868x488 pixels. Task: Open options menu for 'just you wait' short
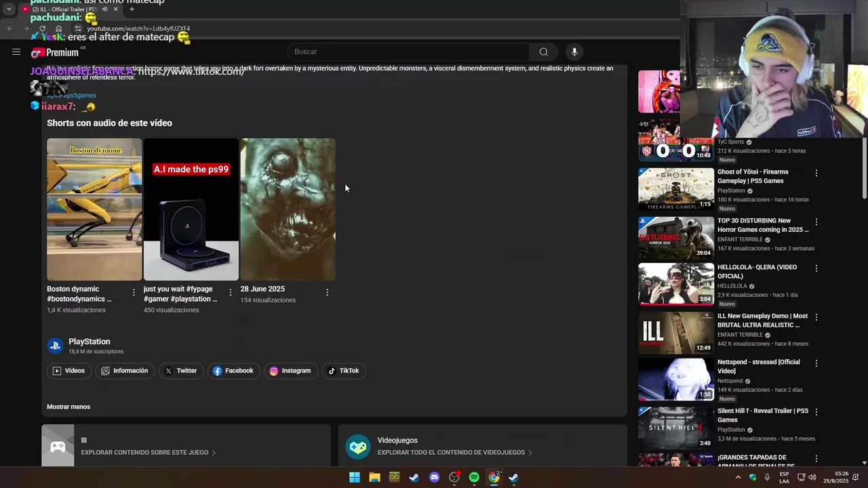(231, 293)
